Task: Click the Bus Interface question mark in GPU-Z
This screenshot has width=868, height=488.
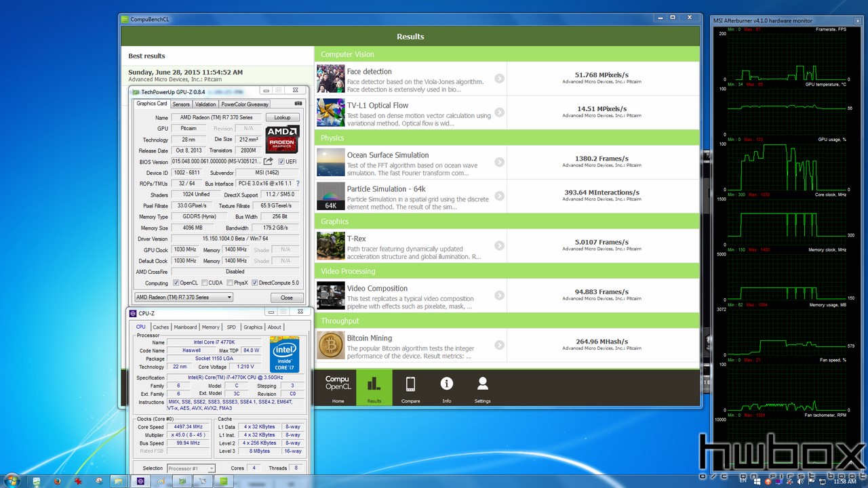Action: click(298, 184)
